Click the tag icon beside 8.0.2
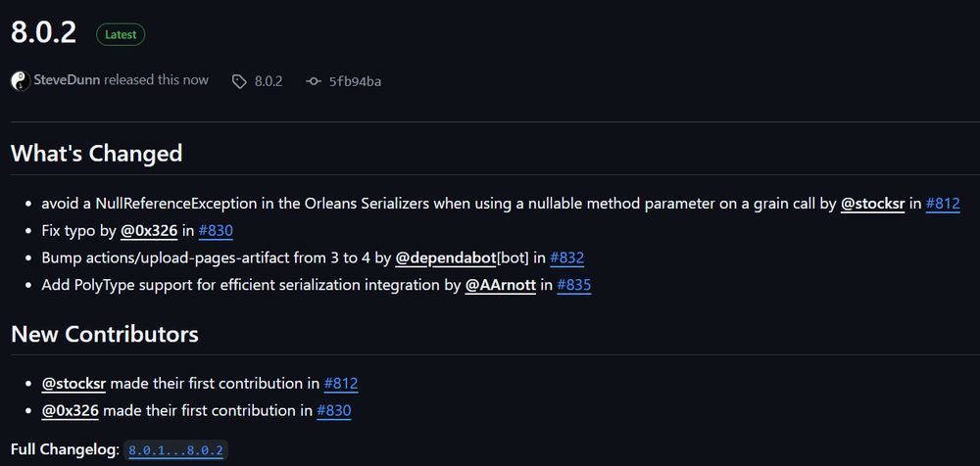980x466 pixels. click(x=239, y=81)
